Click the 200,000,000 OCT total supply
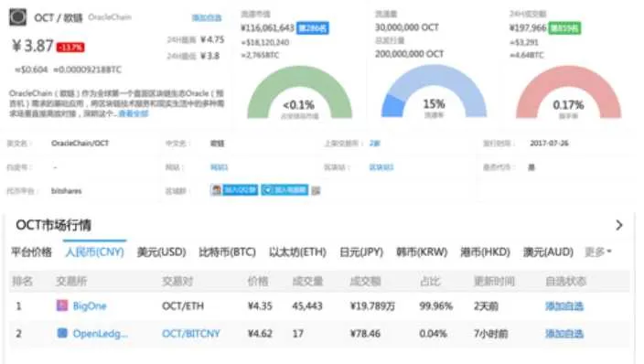This screenshot has height=364, width=644. (x=409, y=54)
